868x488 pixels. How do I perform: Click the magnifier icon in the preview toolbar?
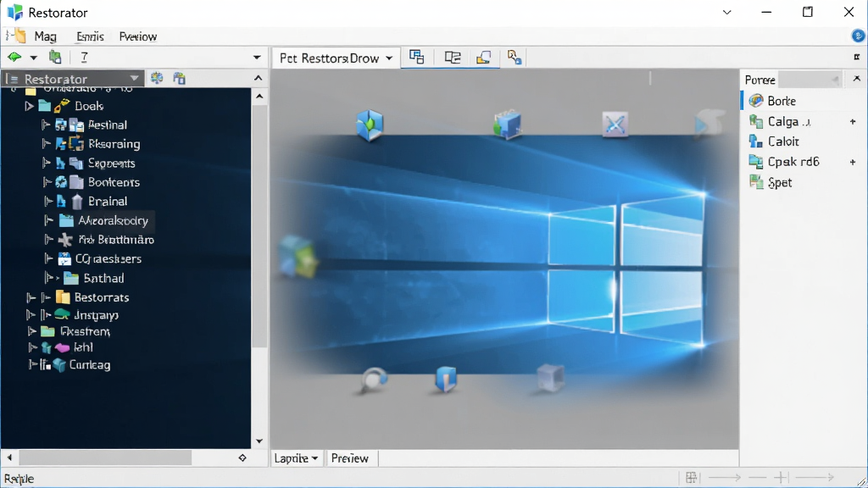(515, 57)
